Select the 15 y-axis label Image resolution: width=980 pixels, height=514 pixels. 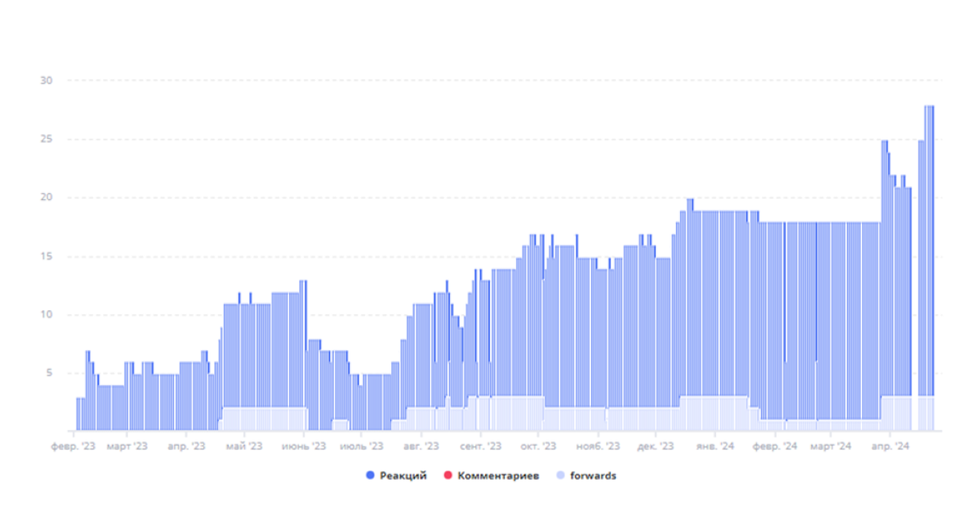(x=46, y=256)
